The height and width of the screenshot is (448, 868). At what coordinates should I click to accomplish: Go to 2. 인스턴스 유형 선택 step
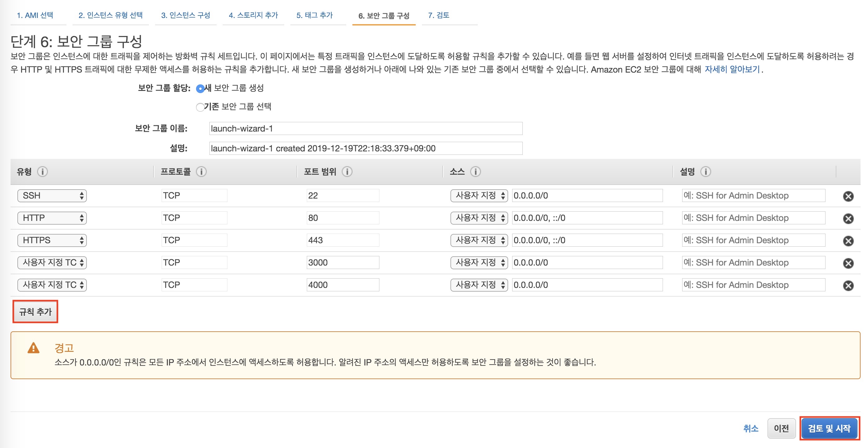coord(110,15)
